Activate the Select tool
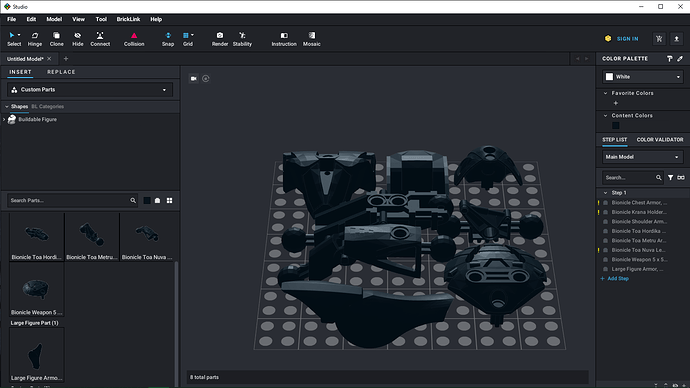 click(14, 39)
